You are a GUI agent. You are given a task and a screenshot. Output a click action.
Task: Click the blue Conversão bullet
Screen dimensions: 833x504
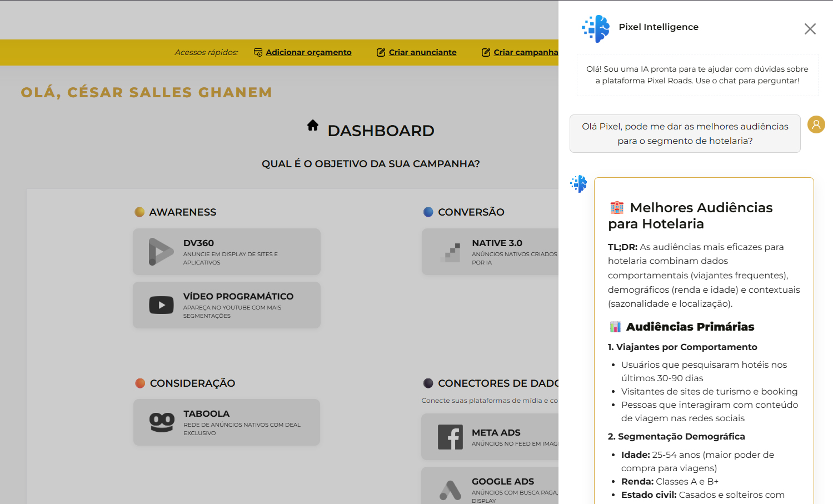(x=428, y=212)
